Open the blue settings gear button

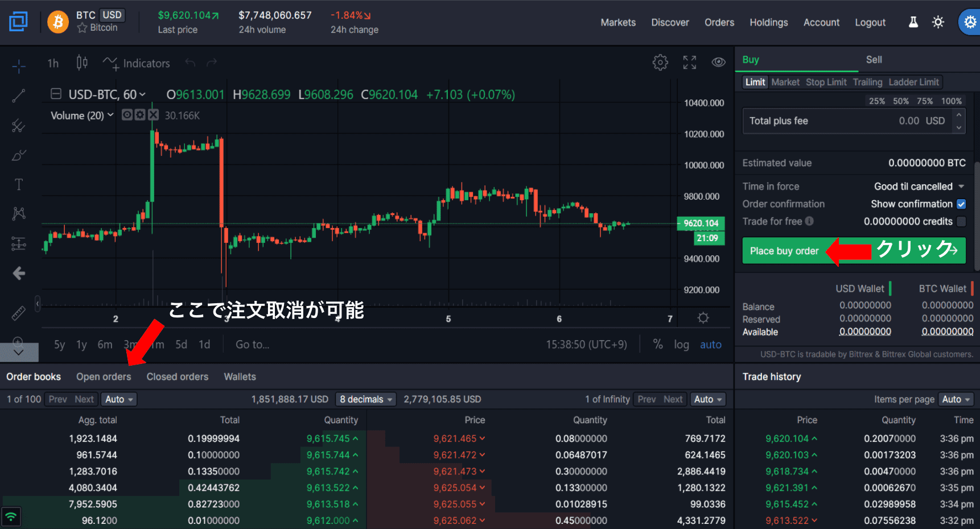(970, 22)
